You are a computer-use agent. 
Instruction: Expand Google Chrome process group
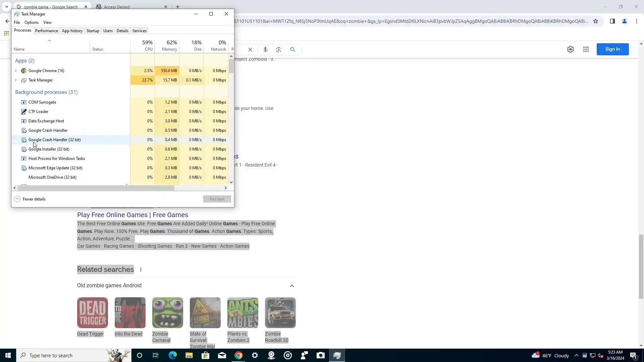point(16,71)
